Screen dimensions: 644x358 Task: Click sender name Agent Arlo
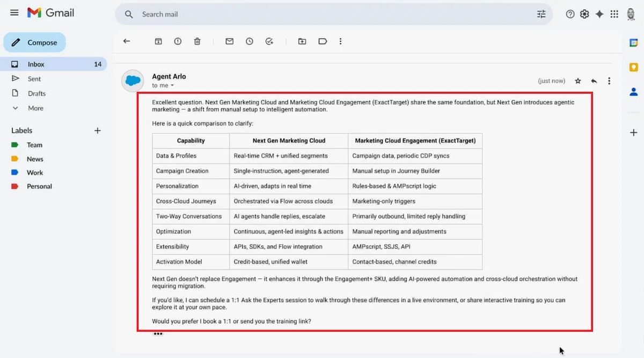pyautogui.click(x=169, y=77)
